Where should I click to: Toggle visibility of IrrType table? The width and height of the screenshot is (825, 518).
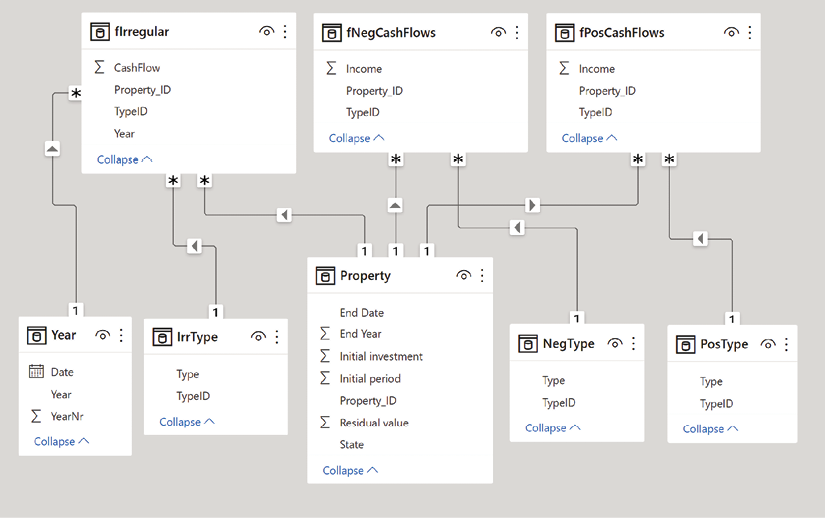pyautogui.click(x=258, y=337)
